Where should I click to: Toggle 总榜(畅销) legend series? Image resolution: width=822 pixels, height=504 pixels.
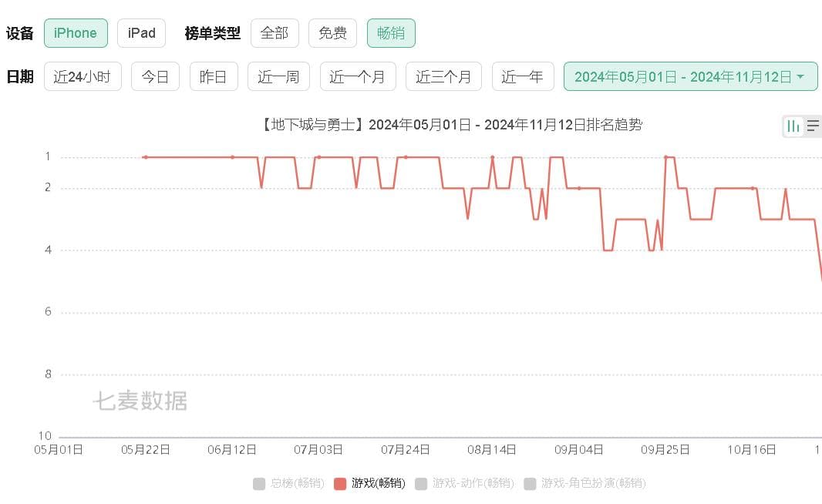point(289,483)
